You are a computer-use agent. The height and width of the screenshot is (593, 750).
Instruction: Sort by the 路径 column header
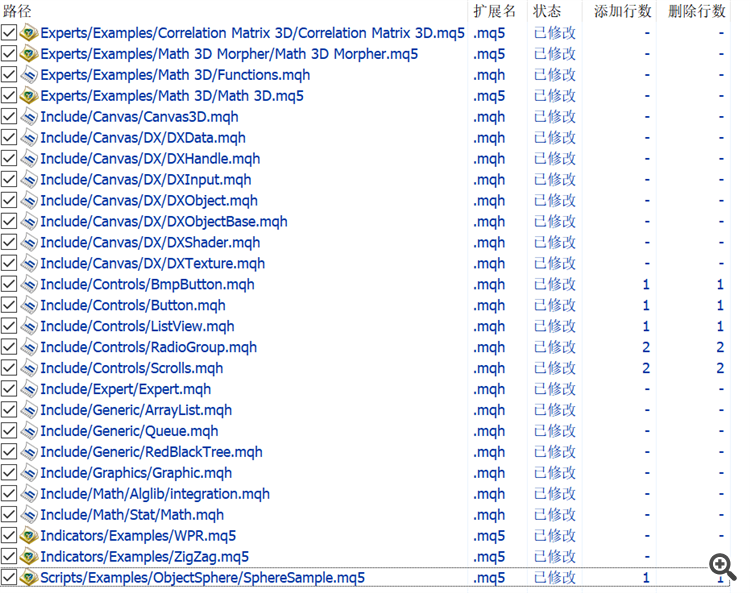coord(17,11)
